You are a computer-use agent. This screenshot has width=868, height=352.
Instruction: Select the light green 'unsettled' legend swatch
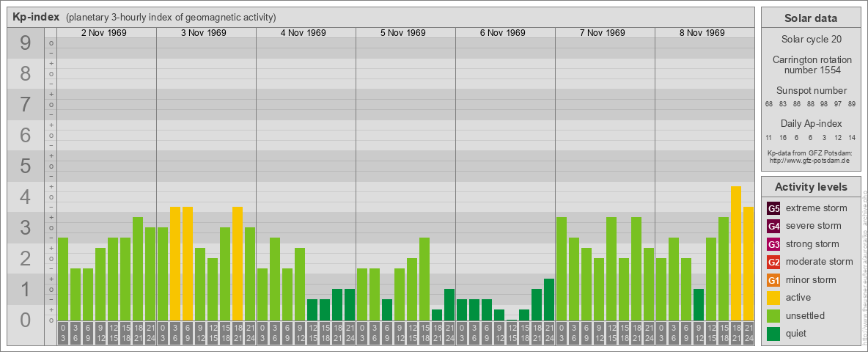point(773,315)
